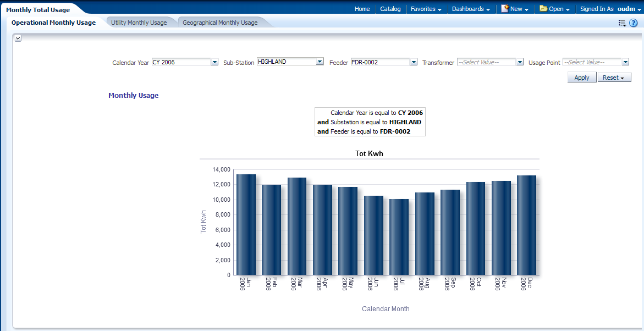Open Sub-Station dropdown arrow
The height and width of the screenshot is (331, 644).
point(320,62)
